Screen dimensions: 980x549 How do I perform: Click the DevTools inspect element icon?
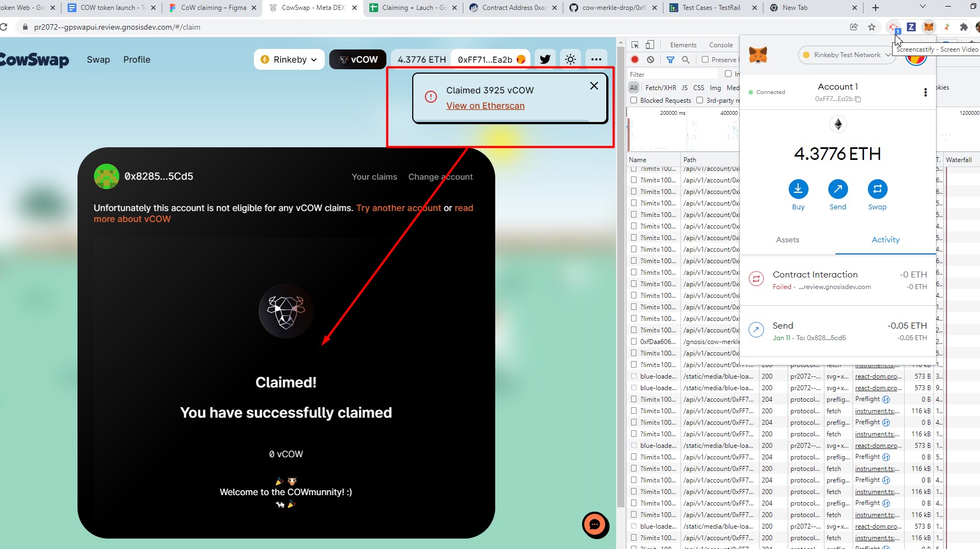pyautogui.click(x=635, y=45)
